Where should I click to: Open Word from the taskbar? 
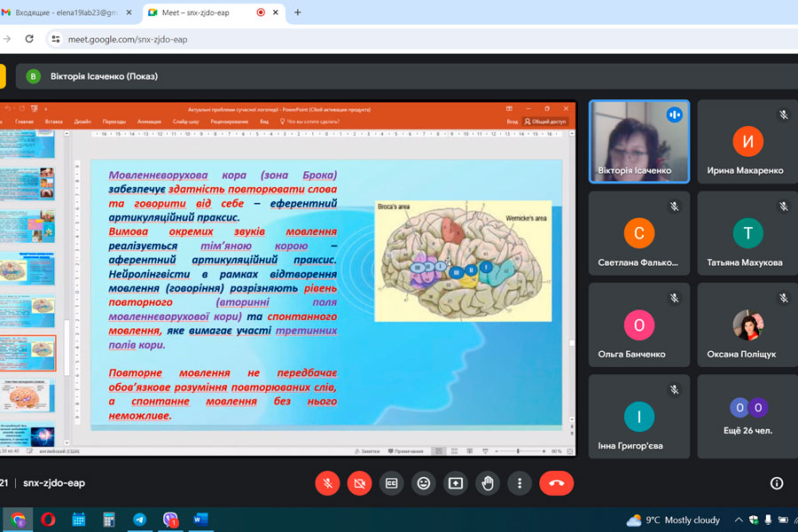200,520
